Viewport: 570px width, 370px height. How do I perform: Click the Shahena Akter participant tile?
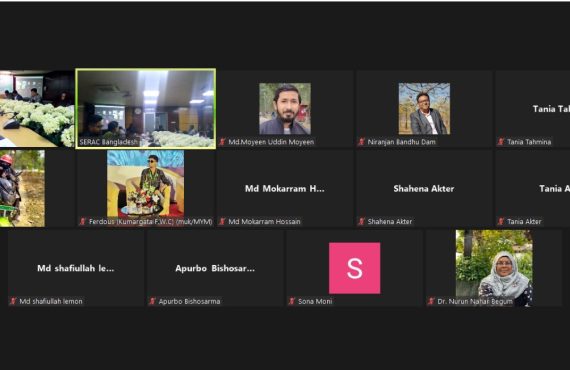[x=424, y=188]
